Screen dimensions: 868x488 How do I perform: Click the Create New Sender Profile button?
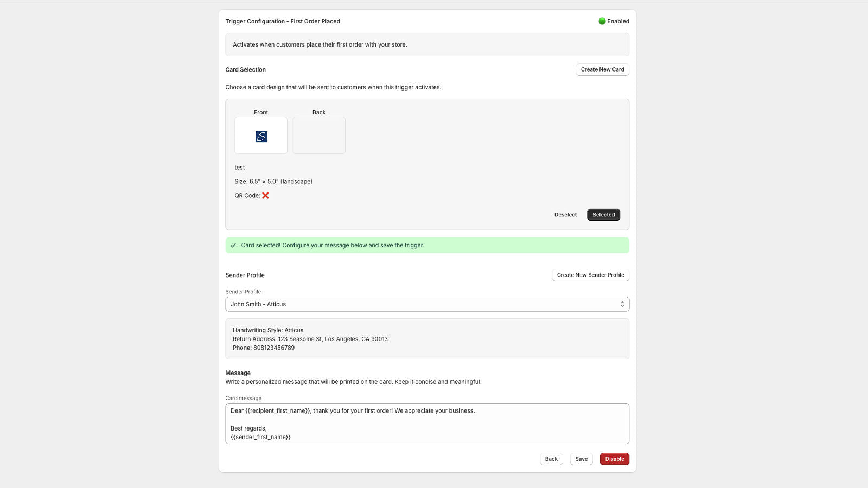(x=590, y=275)
